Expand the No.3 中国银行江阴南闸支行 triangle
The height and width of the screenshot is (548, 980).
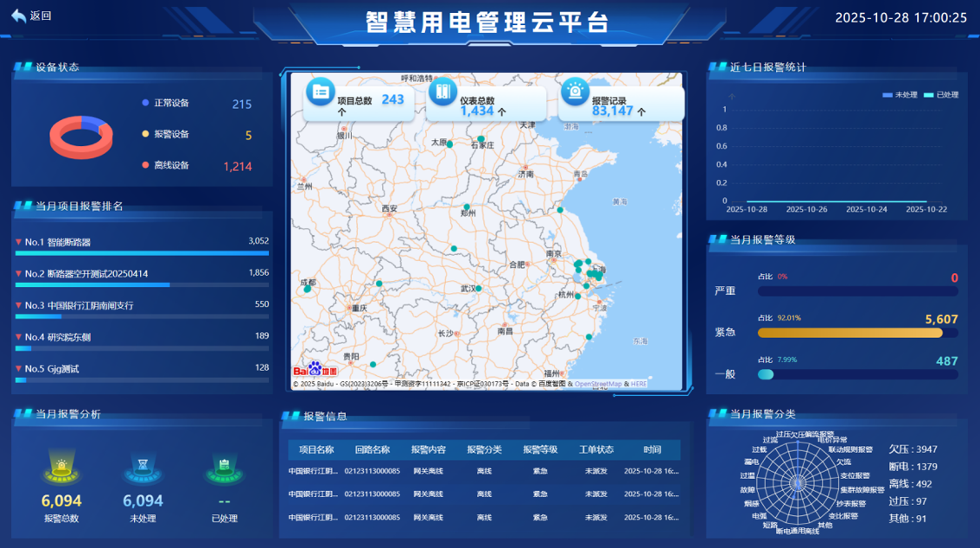coord(19,305)
